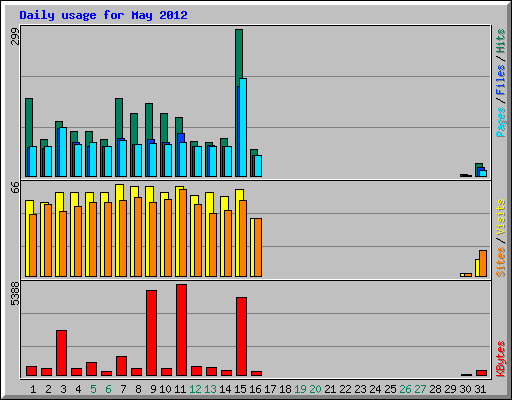Click the orange Sites bar for day 16

click(258, 247)
